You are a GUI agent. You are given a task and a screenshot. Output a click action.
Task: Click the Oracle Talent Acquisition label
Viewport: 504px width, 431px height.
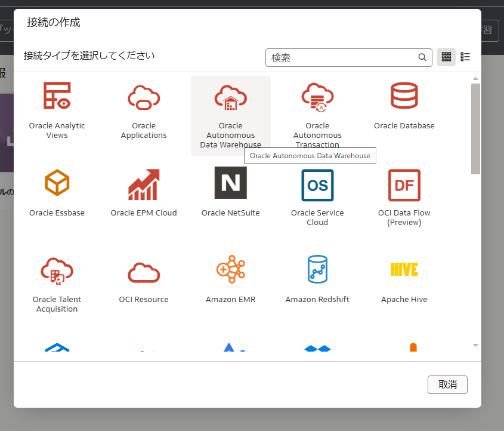[x=57, y=304]
